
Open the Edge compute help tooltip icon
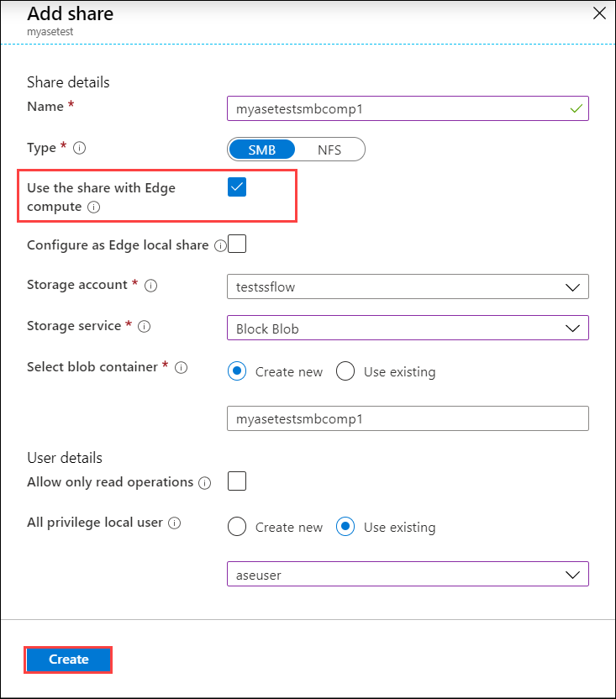(x=93, y=208)
